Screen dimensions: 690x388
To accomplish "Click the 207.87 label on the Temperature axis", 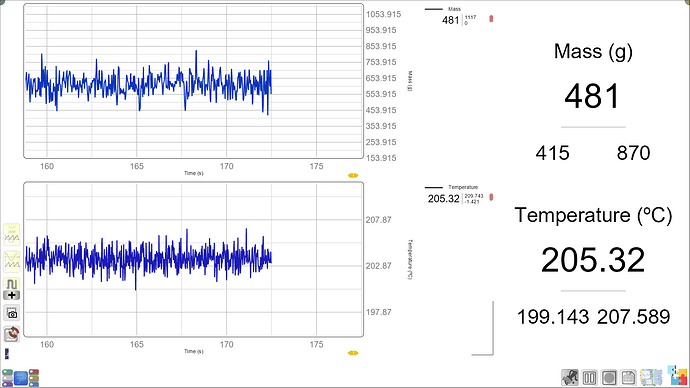I will (x=378, y=220).
